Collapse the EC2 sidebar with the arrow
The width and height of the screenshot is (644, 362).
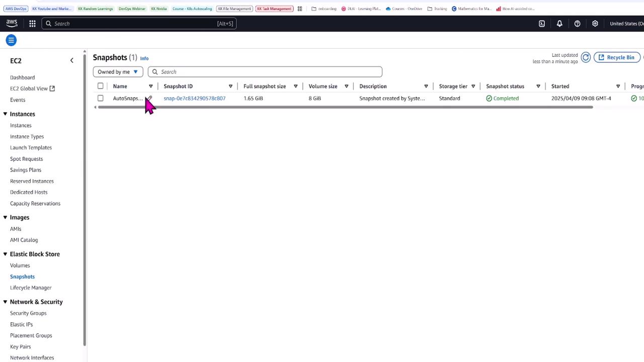click(x=71, y=60)
